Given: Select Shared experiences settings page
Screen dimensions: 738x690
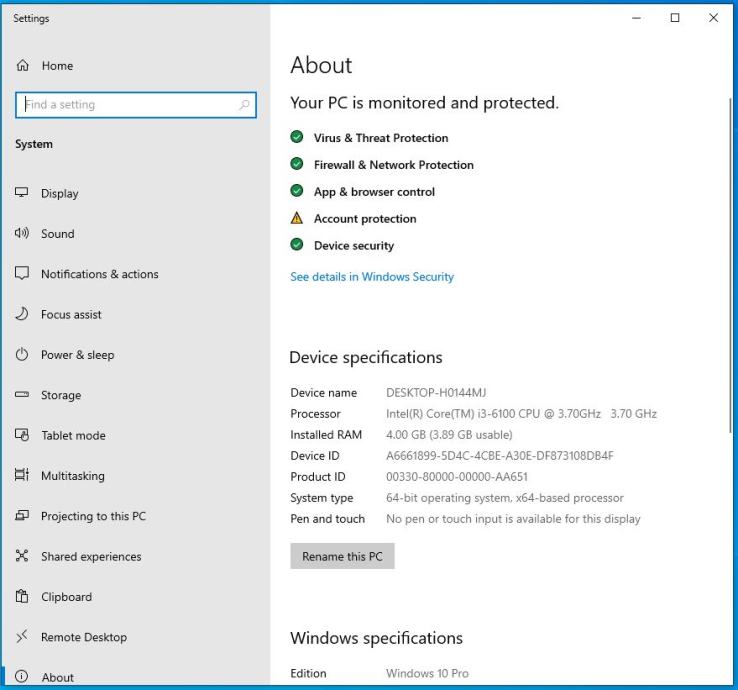Looking at the screenshot, I should tap(91, 557).
